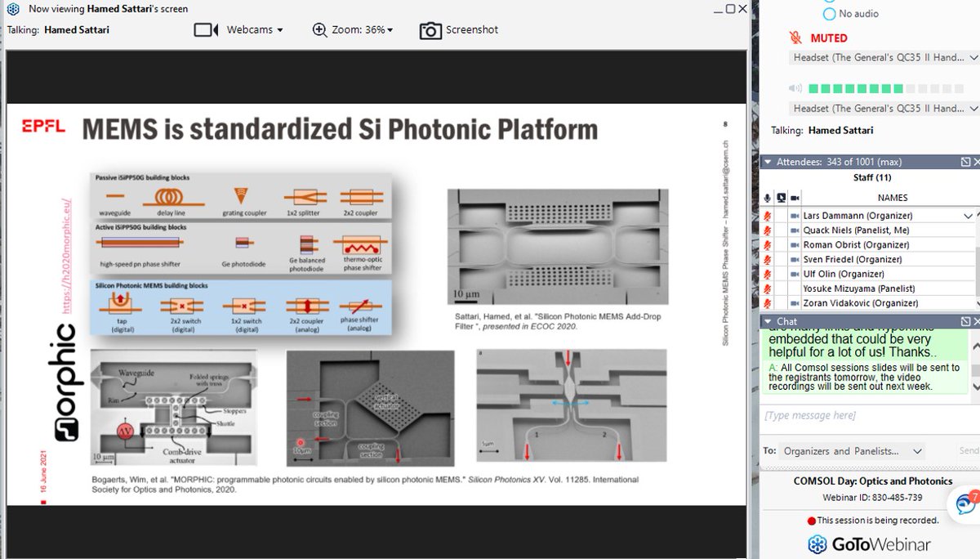Click the GoToWebinar logo at panel bottom
Screen dimensions: 980x559
tap(869, 544)
